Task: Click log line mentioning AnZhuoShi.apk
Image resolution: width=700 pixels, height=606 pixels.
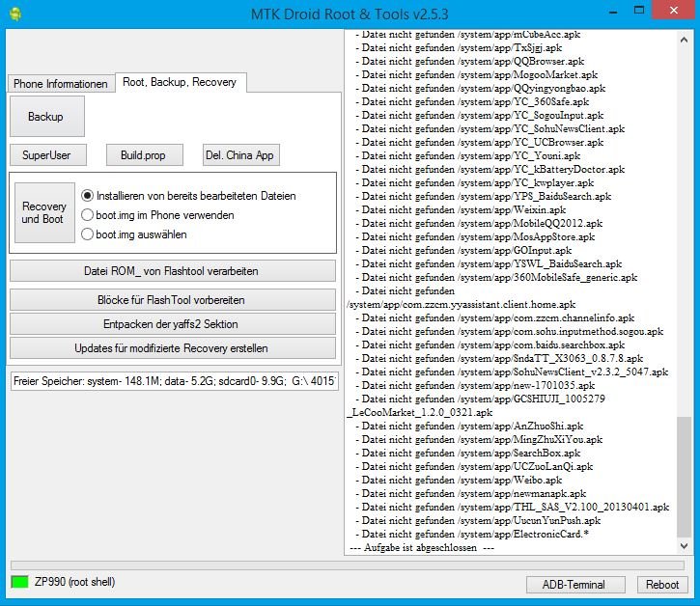Action: click(x=469, y=426)
